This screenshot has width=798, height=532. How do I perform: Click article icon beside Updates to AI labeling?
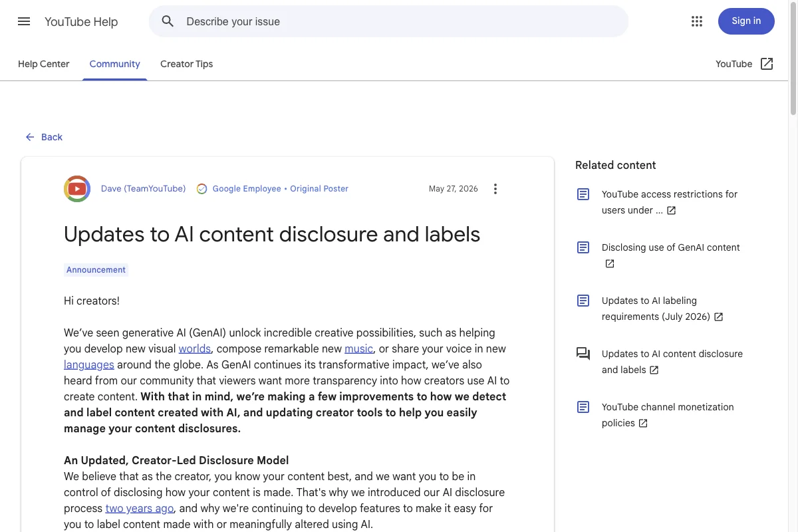583,301
